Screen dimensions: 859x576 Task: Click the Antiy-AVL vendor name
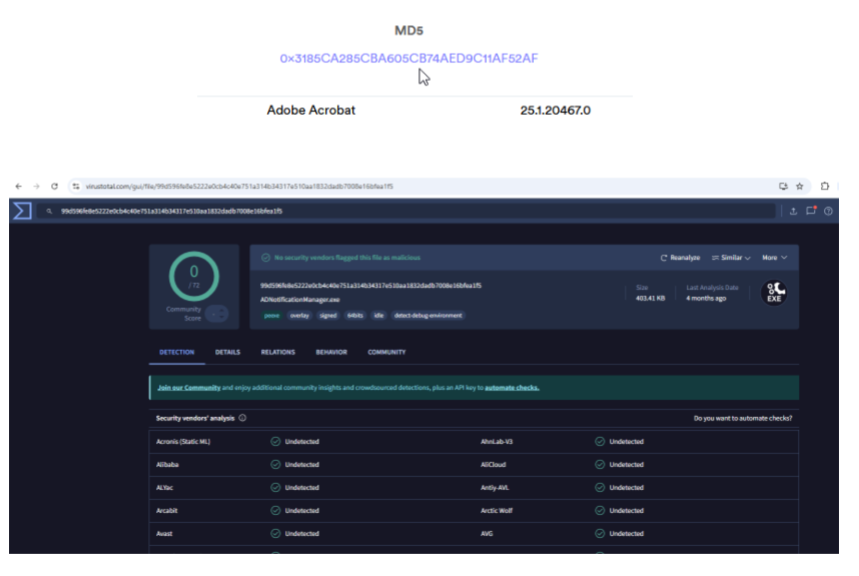click(x=495, y=488)
